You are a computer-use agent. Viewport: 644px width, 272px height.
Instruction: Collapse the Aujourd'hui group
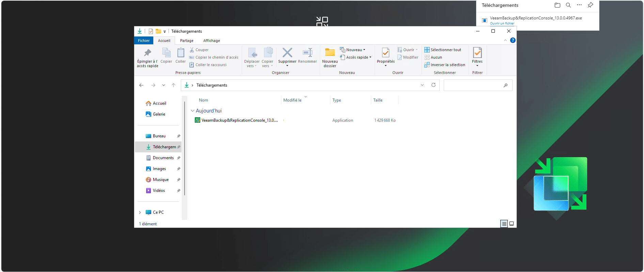[192, 111]
